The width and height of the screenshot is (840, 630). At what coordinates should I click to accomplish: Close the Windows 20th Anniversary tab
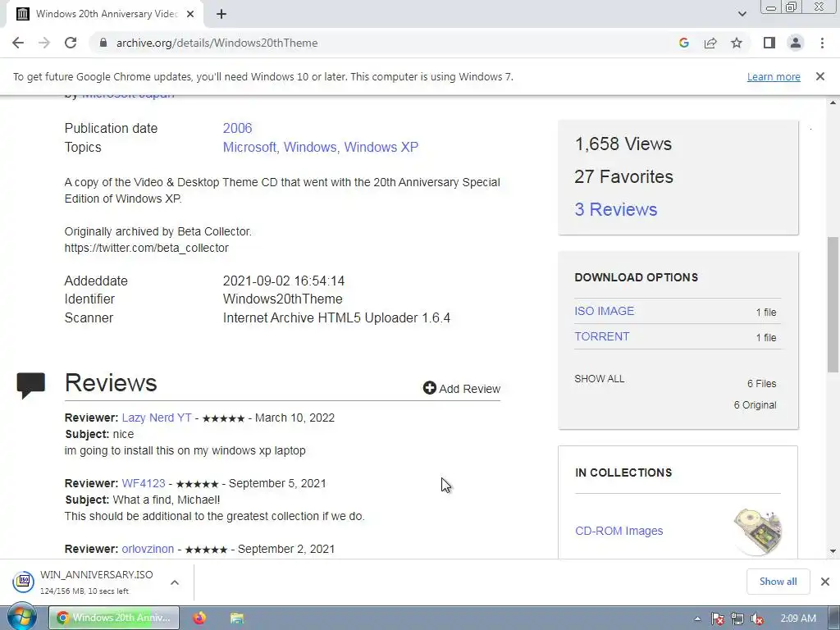tap(190, 15)
